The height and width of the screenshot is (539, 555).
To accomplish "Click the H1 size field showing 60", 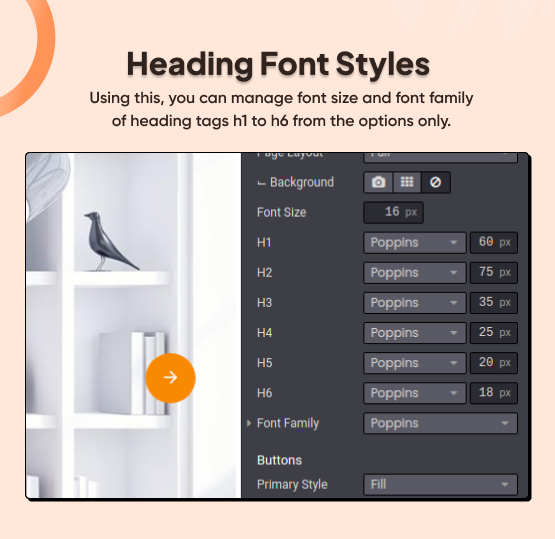I will pos(494,242).
